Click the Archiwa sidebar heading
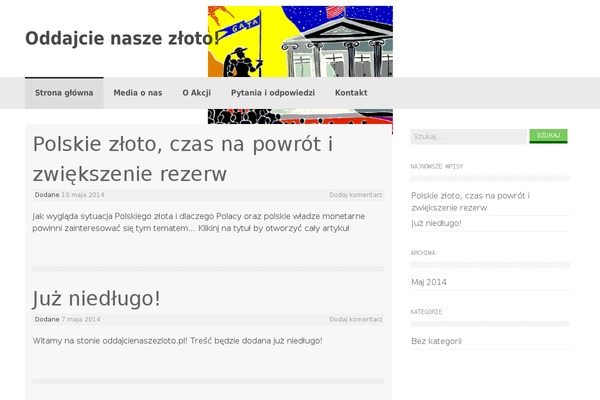This screenshot has height=400, width=600. [423, 253]
